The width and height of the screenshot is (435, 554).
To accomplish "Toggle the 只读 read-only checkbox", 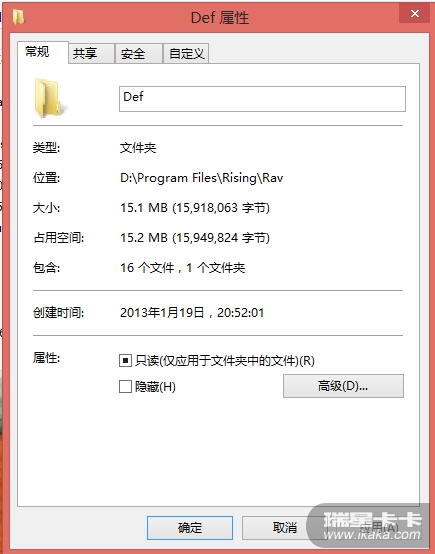I will tap(125, 361).
